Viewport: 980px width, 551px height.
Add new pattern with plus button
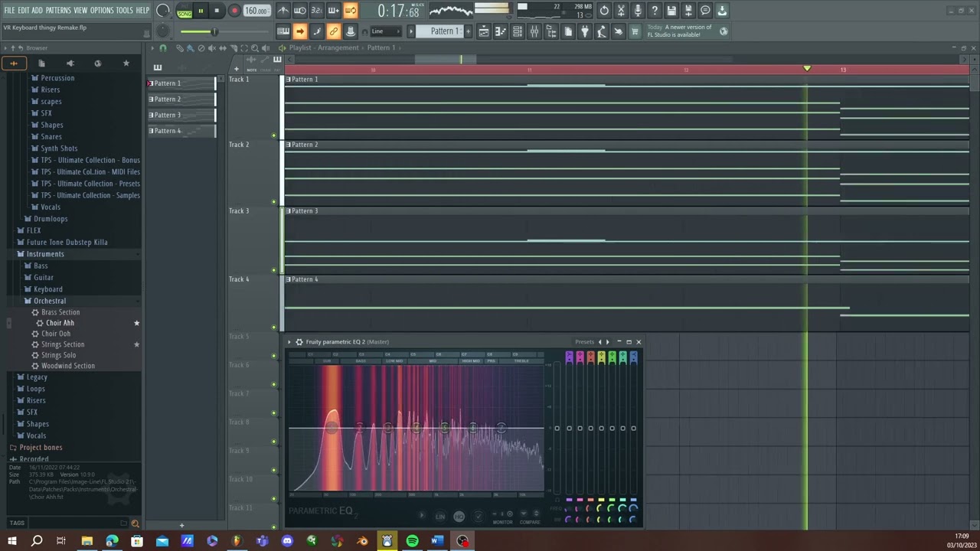point(468,31)
